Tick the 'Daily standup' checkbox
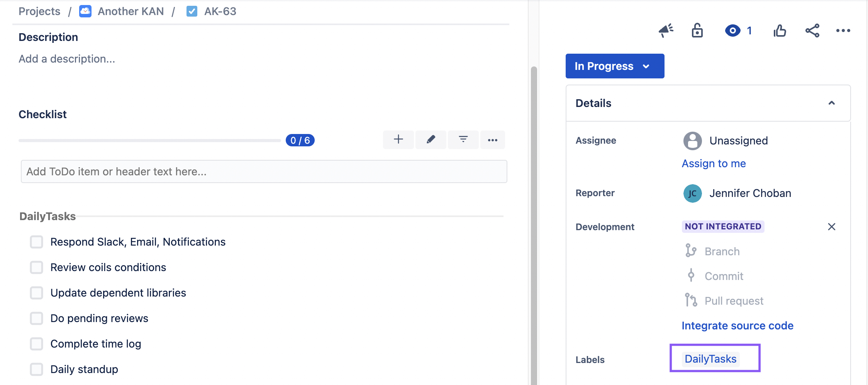 pos(37,370)
